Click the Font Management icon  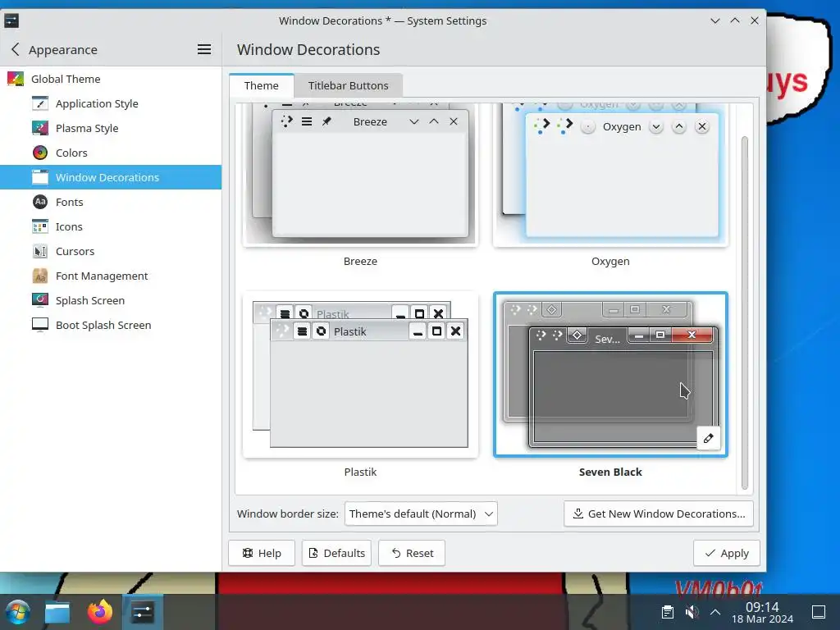pyautogui.click(x=40, y=276)
